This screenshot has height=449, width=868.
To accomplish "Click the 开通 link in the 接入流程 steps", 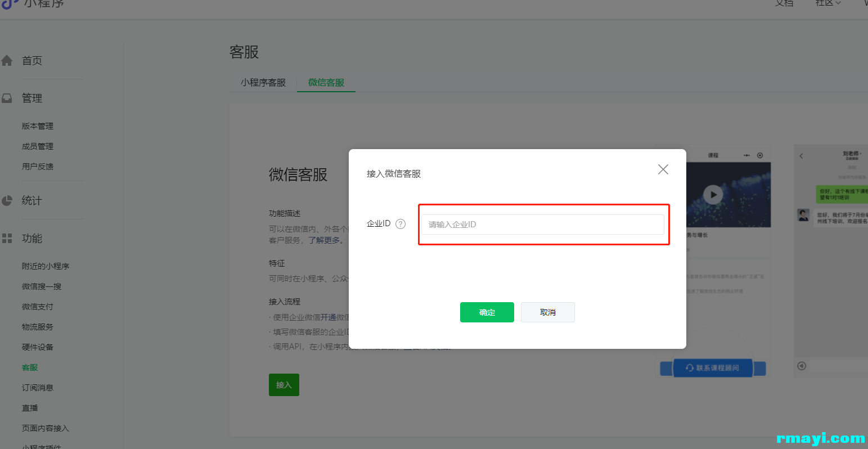I will (328, 317).
